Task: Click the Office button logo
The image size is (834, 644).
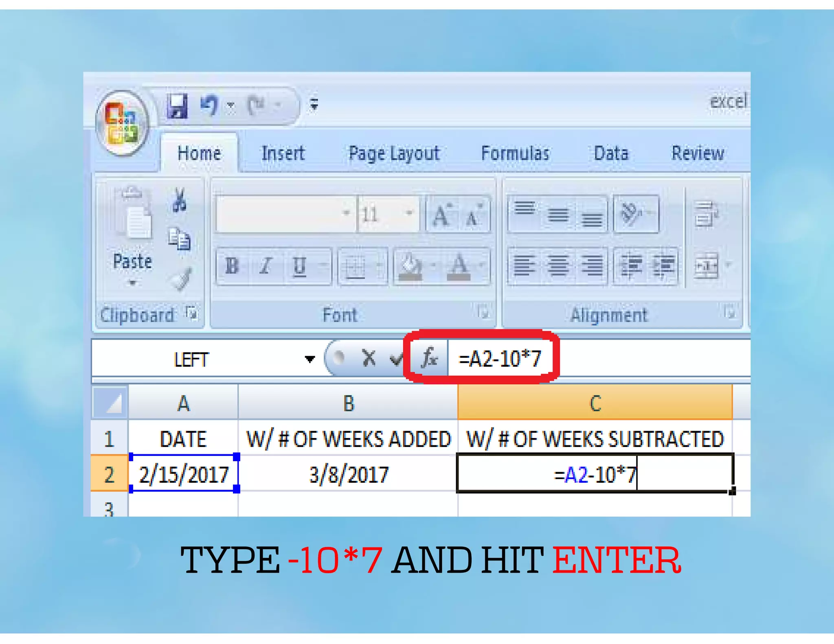Action: [x=122, y=123]
